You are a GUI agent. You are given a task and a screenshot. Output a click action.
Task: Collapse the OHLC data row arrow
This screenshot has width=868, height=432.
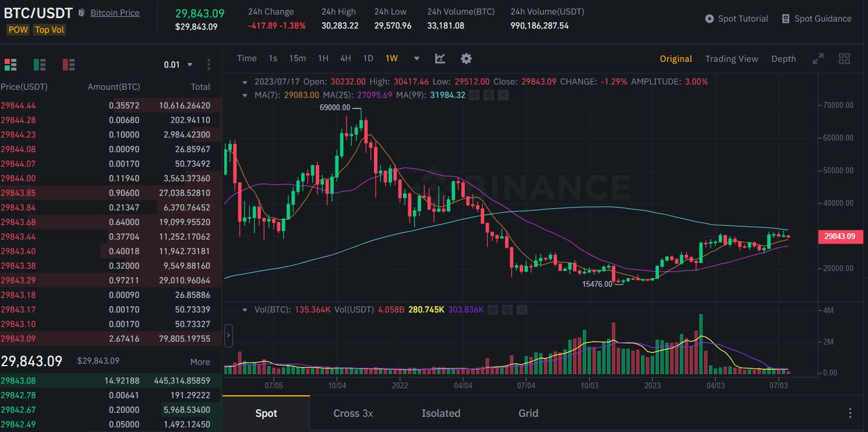pos(245,82)
